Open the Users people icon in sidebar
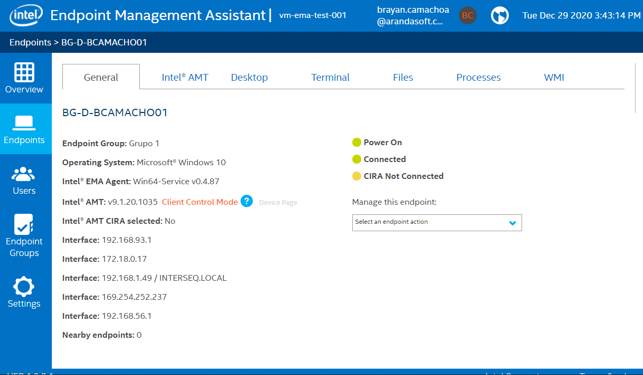The height and width of the screenshot is (375, 643). tap(23, 174)
